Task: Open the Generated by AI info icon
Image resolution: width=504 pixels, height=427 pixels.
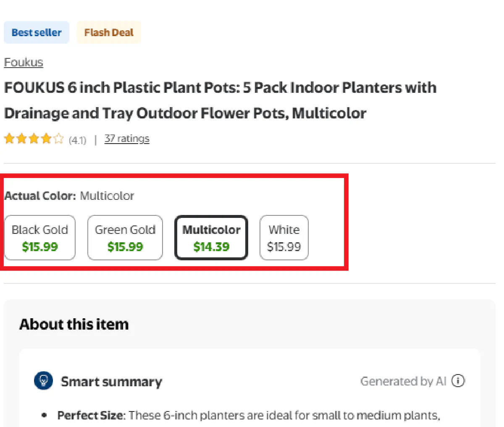Action: (x=458, y=381)
